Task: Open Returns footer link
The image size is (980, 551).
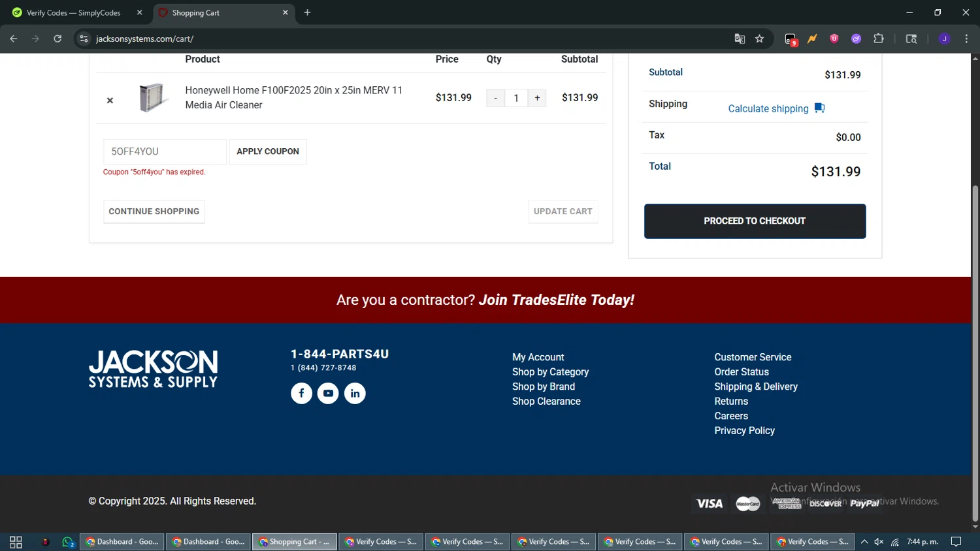Action: pyautogui.click(x=731, y=401)
